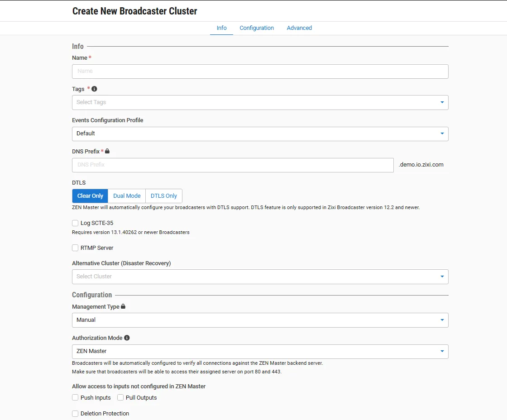This screenshot has height=420, width=507.
Task: Enable the Deletion Protection checkbox
Action: [x=75, y=414]
